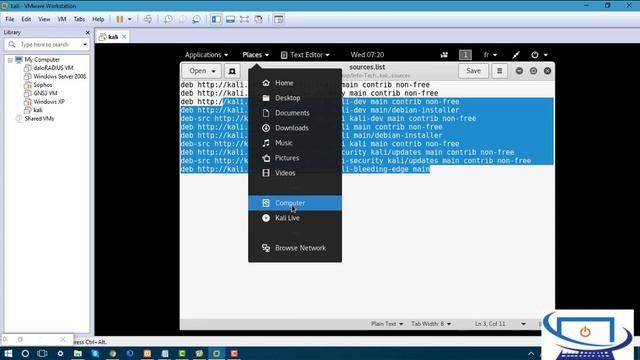Viewport: 640px width, 360px height.
Task: Open the power options dropdown arrow beside the pause button
Action: [130, 19]
